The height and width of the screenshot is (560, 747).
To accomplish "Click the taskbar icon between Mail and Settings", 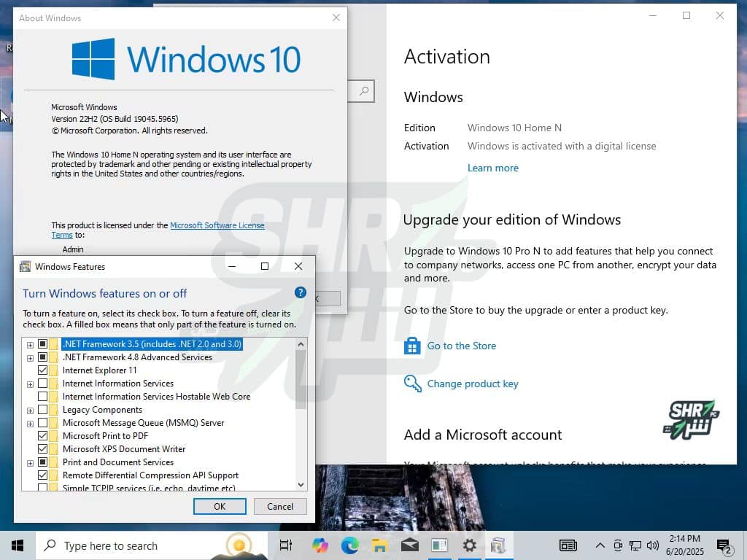I will 439,545.
